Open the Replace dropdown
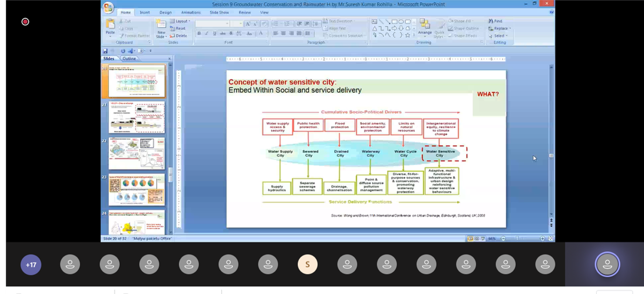 click(x=499, y=28)
